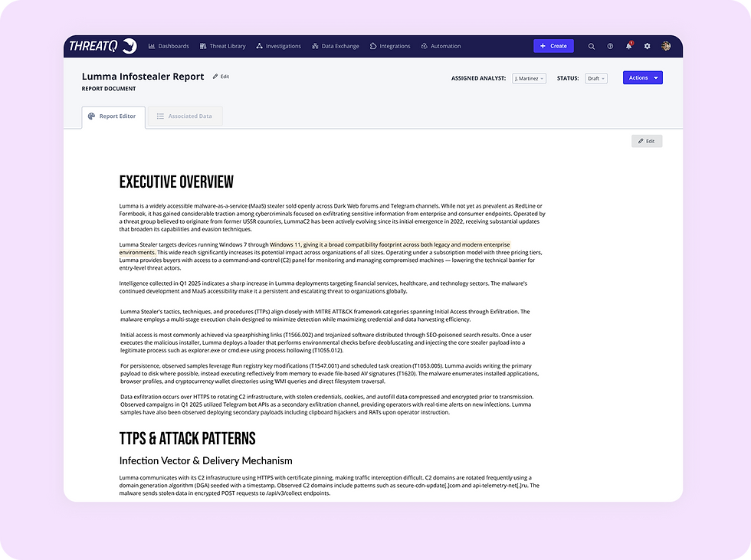Screen dimensions: 751x560
Task: Switch to the Associated Data tab
Action: coord(185,116)
